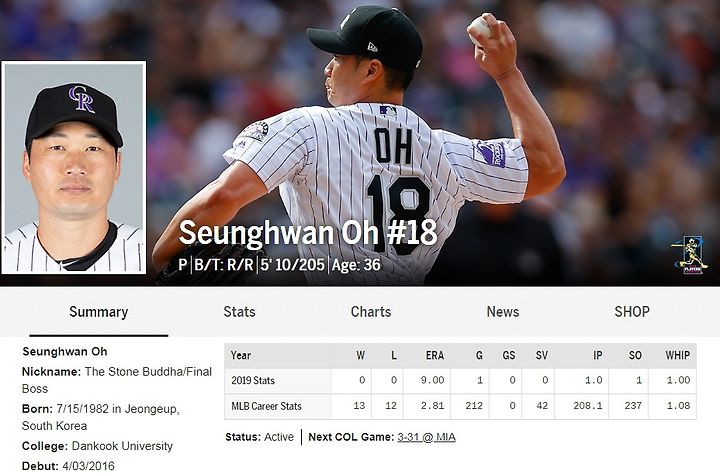Follow the 3-31 @ MIA game link
This screenshot has height=474, width=720.
(426, 437)
